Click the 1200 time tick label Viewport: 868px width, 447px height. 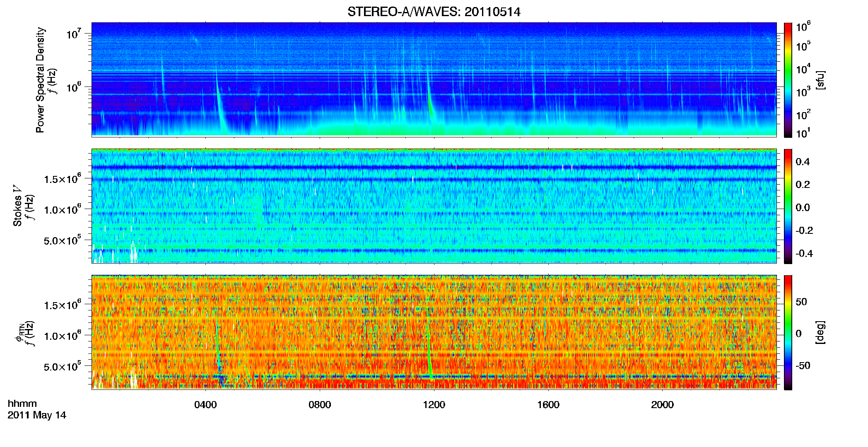[x=434, y=405]
